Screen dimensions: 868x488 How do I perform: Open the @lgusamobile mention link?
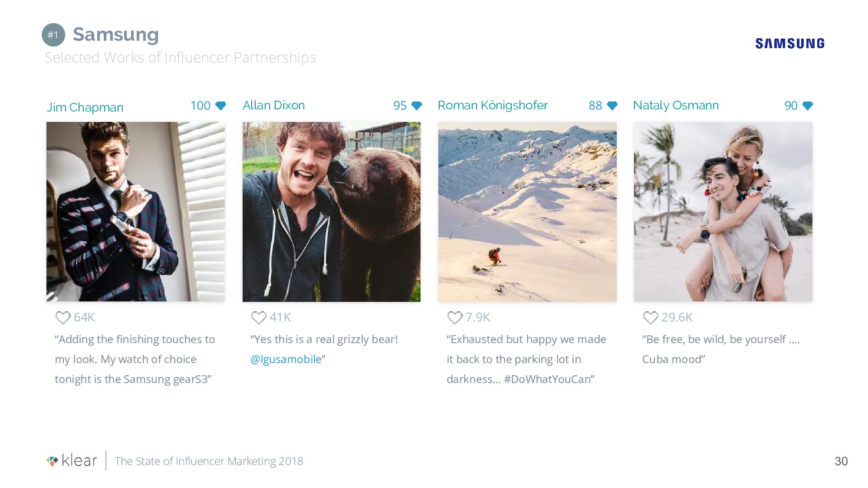pyautogui.click(x=286, y=359)
